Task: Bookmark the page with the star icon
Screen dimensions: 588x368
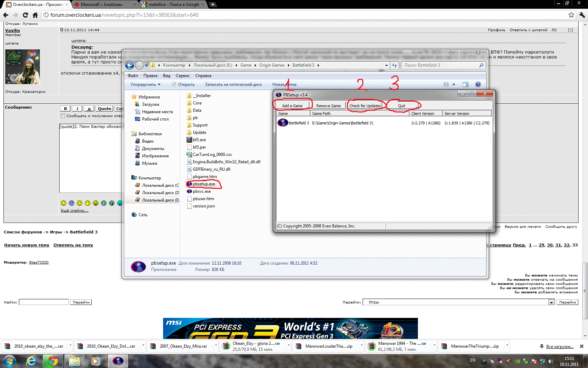Action: pyautogui.click(x=571, y=15)
